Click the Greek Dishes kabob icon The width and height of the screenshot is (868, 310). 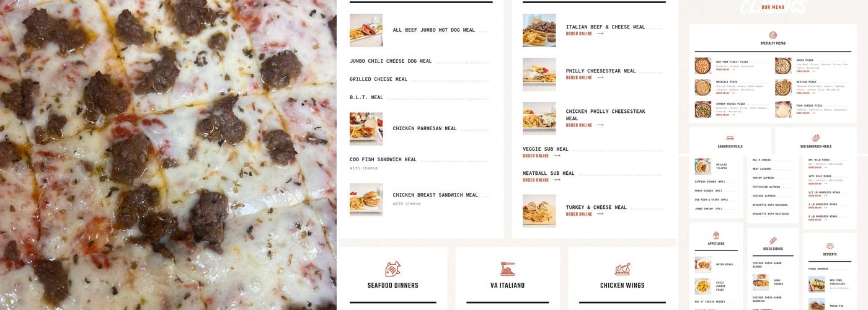[x=773, y=241]
